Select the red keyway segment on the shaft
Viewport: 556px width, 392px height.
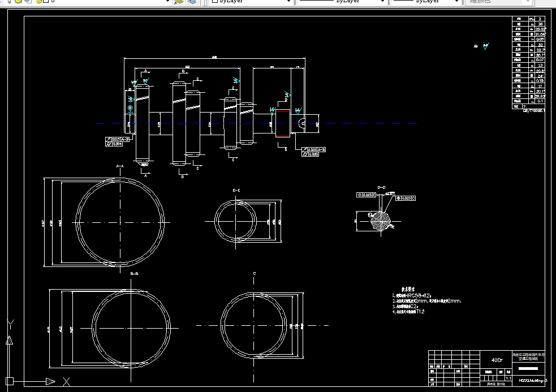[283, 123]
